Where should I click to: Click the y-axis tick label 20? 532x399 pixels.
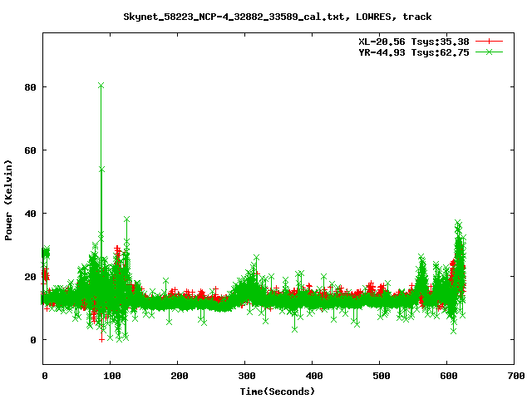click(x=30, y=277)
